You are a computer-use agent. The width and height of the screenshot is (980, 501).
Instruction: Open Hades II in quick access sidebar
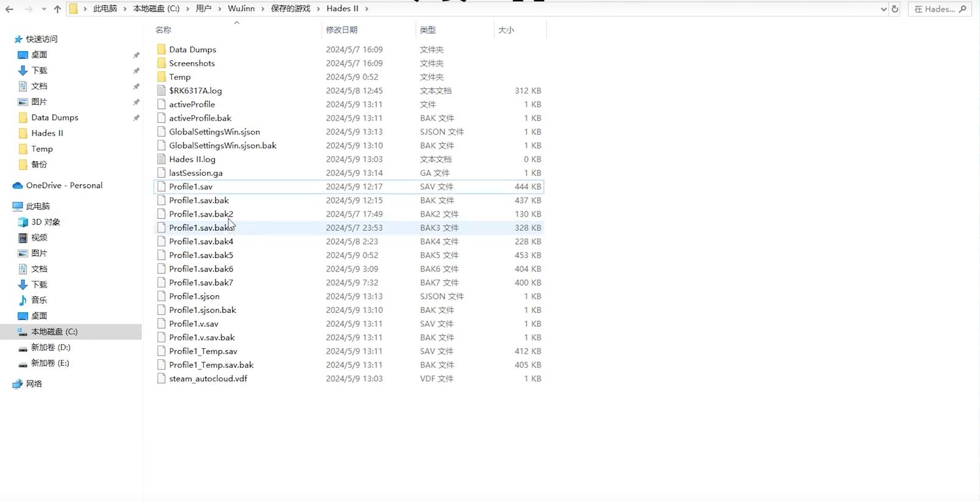pos(47,133)
